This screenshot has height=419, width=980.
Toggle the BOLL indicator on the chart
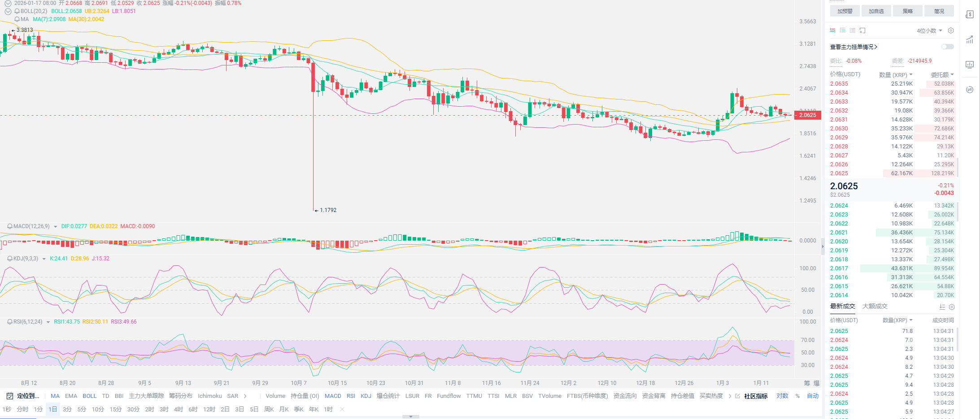point(89,396)
